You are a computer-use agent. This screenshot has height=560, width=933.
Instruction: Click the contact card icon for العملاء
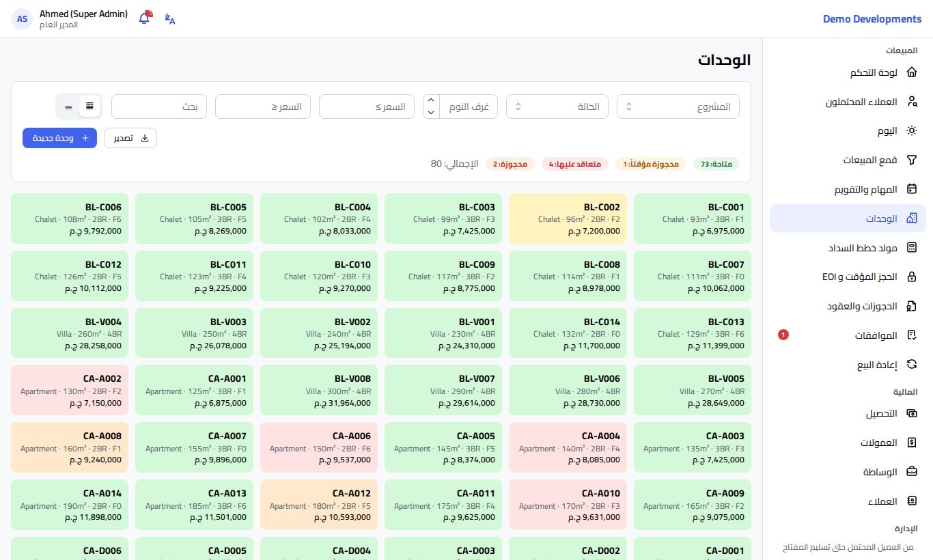pyautogui.click(x=911, y=501)
